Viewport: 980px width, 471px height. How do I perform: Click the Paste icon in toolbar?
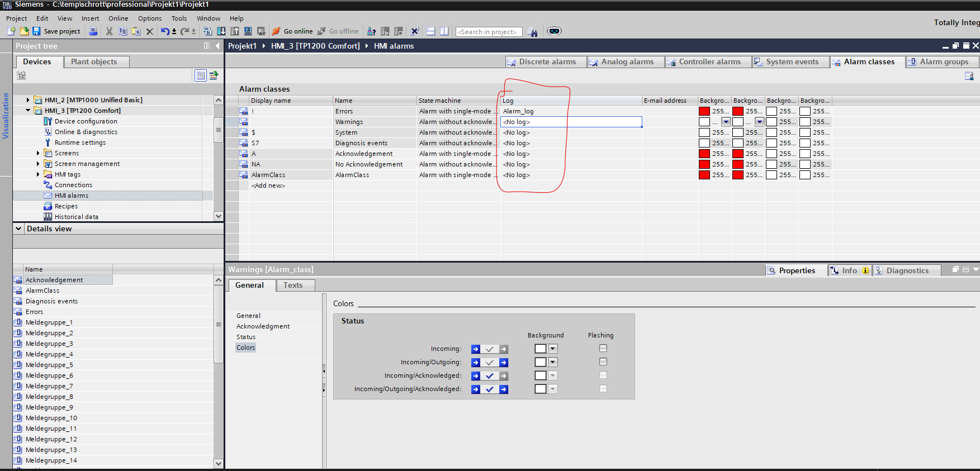point(136,31)
